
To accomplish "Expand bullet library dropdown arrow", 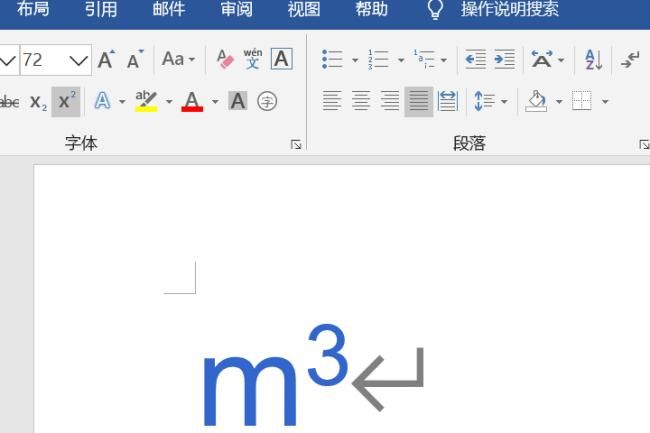I will (355, 60).
